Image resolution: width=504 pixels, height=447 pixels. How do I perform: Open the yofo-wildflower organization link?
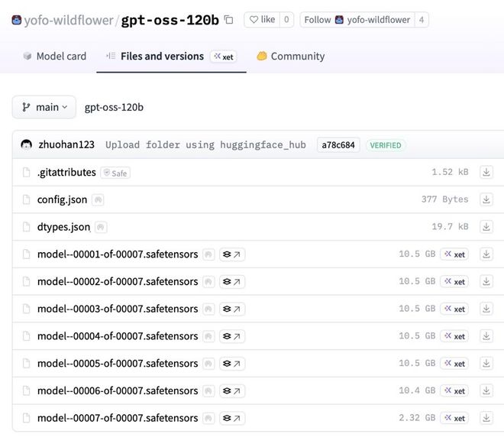tap(69, 21)
